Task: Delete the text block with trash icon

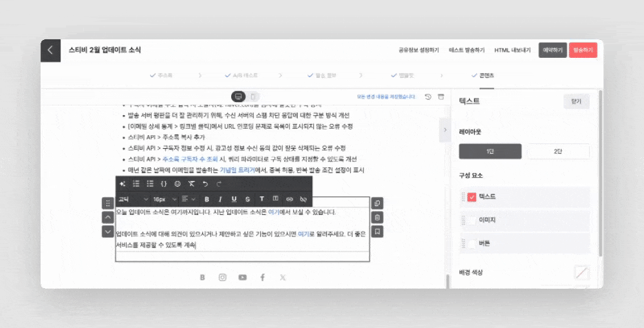Action: [x=378, y=217]
